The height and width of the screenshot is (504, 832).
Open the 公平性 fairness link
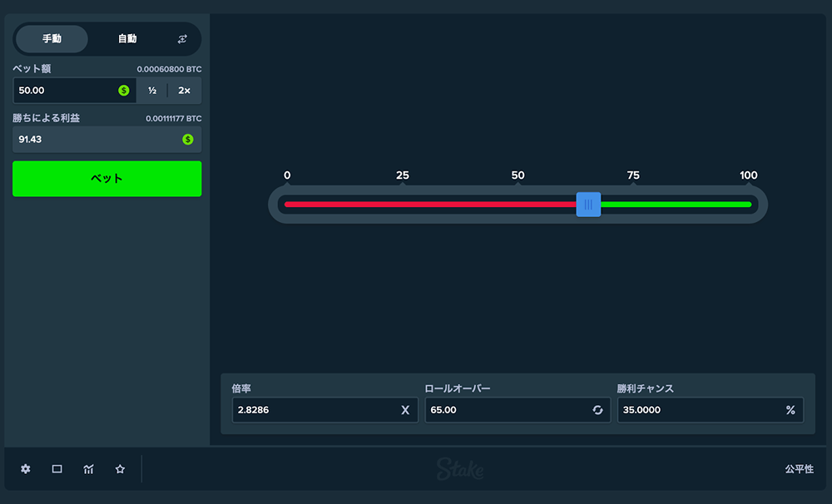coord(799,469)
